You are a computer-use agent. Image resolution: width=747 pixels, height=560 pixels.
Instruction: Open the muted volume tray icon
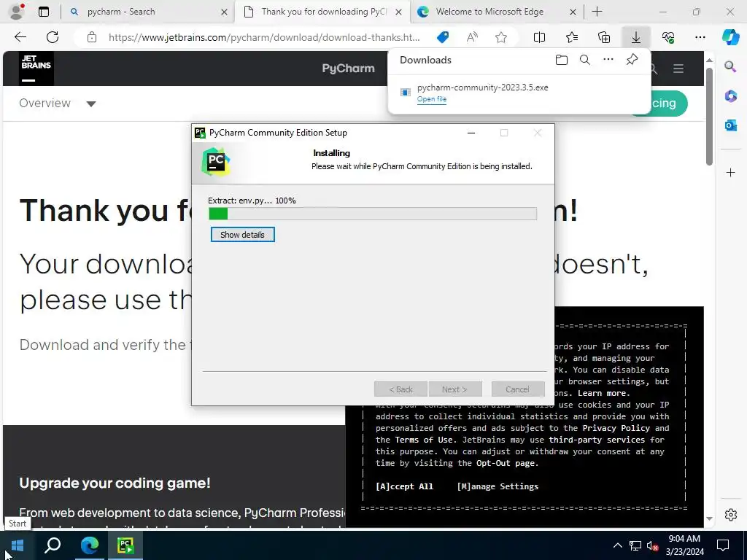(652, 545)
